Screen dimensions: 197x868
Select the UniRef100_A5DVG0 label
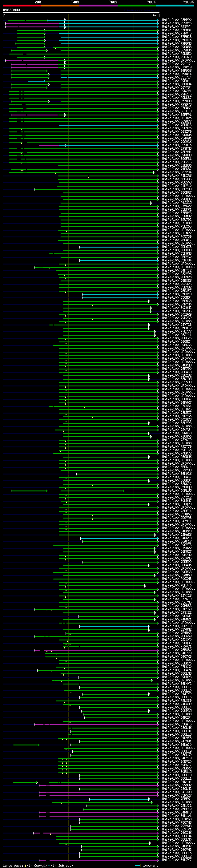point(176,257)
